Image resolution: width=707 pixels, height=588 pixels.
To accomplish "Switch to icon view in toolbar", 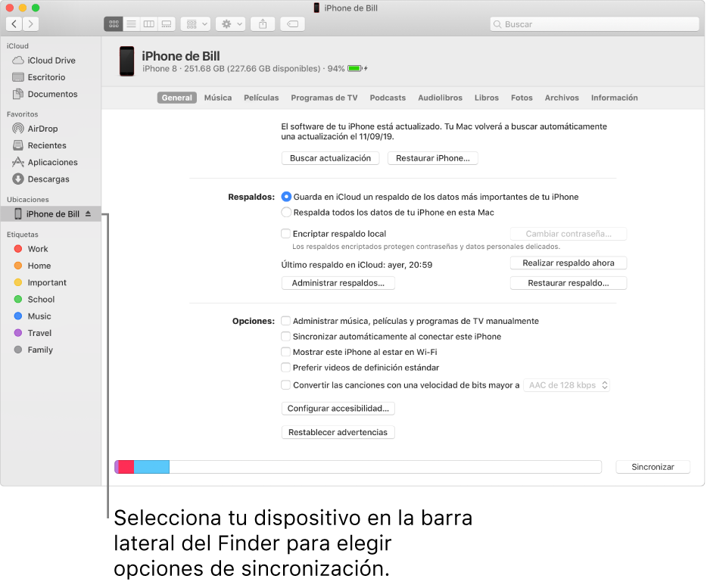I will [x=114, y=24].
